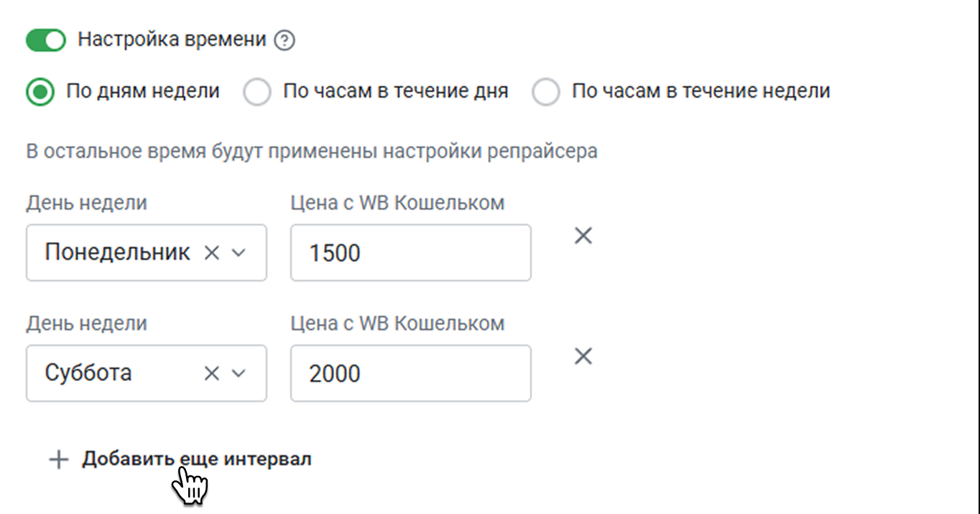
Task: Toggle the Настройка времени switch off
Action: tap(46, 40)
